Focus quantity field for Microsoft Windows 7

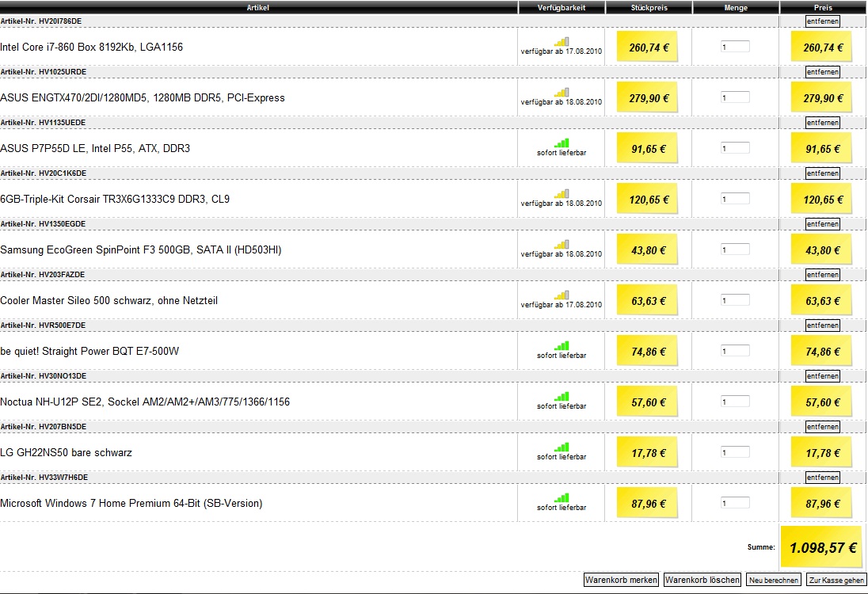click(x=735, y=503)
